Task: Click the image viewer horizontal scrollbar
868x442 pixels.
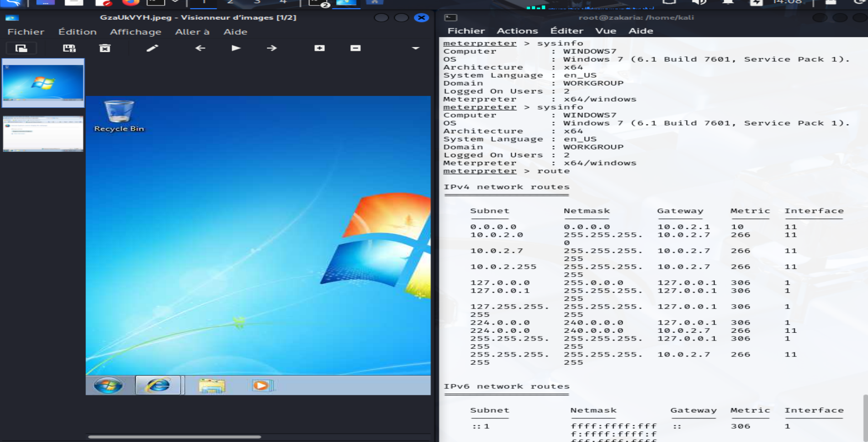Action: (175, 437)
